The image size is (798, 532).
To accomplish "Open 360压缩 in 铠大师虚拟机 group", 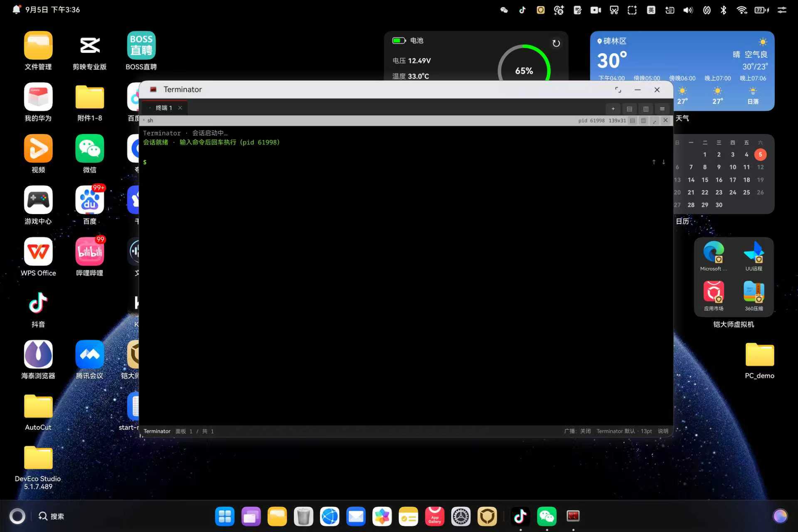I will coord(754,296).
